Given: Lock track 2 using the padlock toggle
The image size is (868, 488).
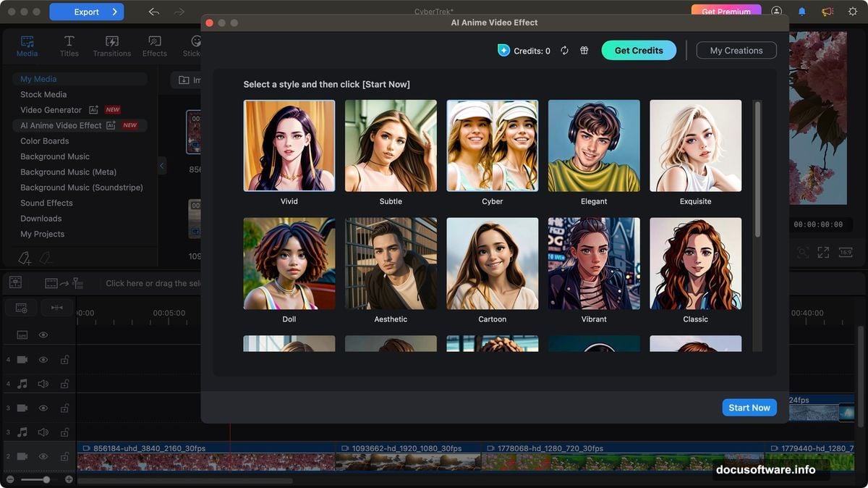Looking at the screenshot, I should (64, 456).
